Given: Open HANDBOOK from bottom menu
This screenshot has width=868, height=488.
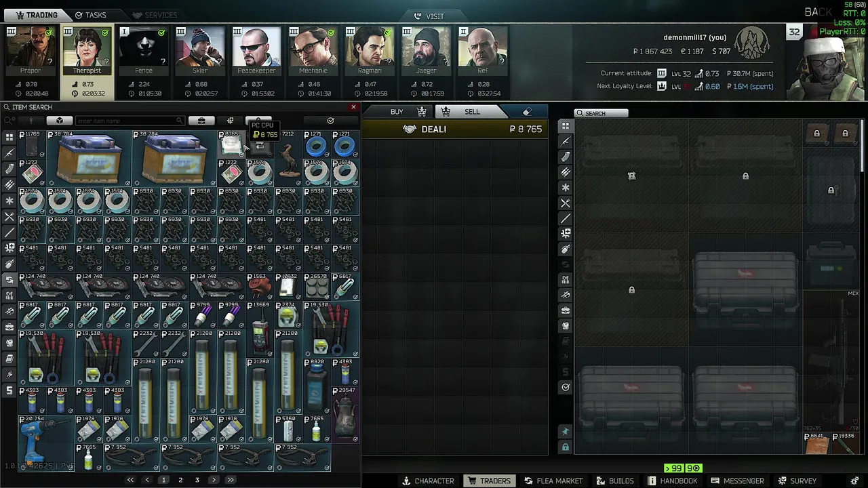Looking at the screenshot, I should pyautogui.click(x=672, y=481).
